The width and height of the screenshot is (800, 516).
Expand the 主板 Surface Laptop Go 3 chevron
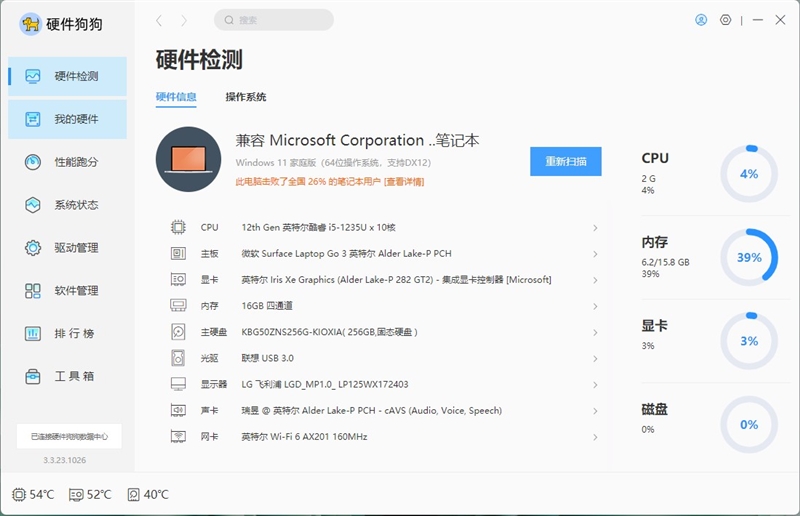[x=595, y=254]
